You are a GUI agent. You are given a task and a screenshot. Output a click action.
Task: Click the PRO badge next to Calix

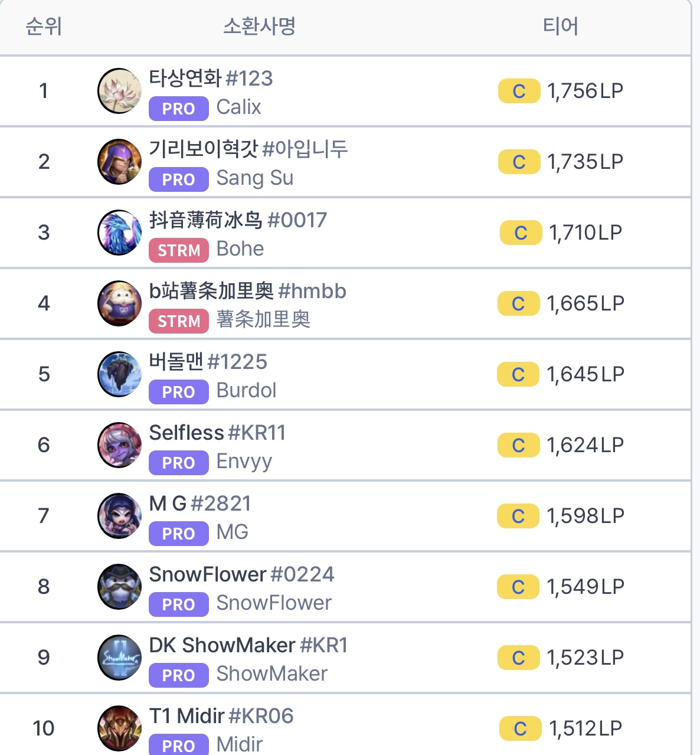[178, 109]
